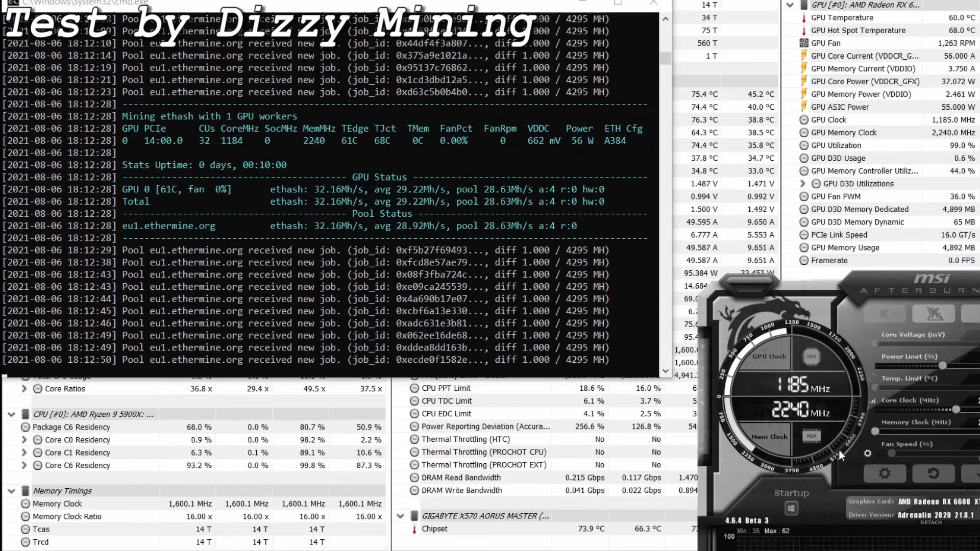Click the reset-to-defaults arrow button in Afterburner
This screenshot has height=551, width=980.
coord(933,473)
